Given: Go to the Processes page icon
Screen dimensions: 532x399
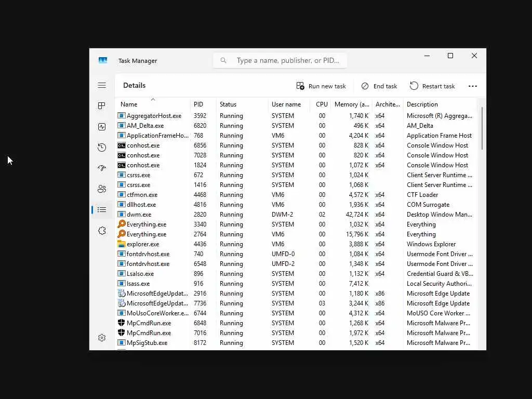Looking at the screenshot, I should point(102,106).
